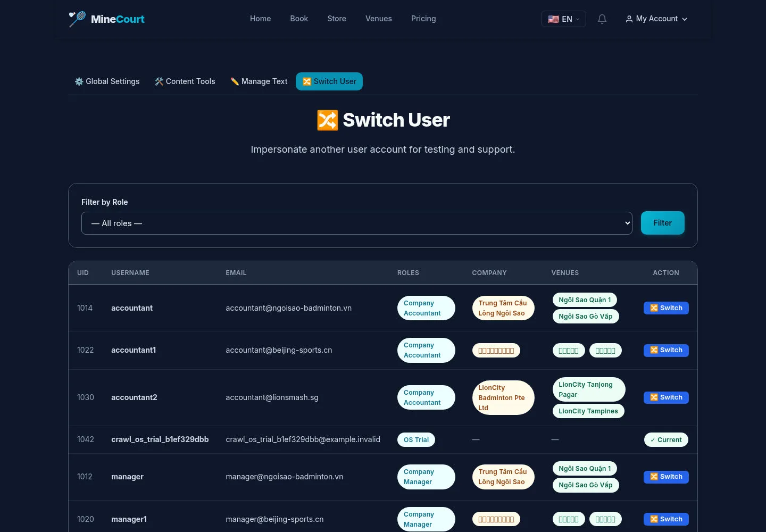Click email accountant@lionsmash.sg
The width and height of the screenshot is (766, 532).
(272, 397)
